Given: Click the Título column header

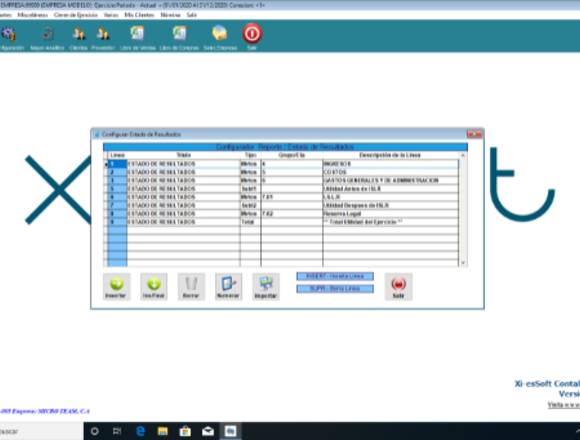Looking at the screenshot, I should pyautogui.click(x=183, y=155).
